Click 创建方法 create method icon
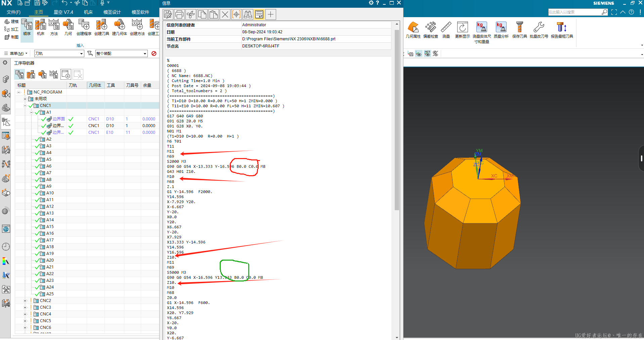 pyautogui.click(x=137, y=28)
